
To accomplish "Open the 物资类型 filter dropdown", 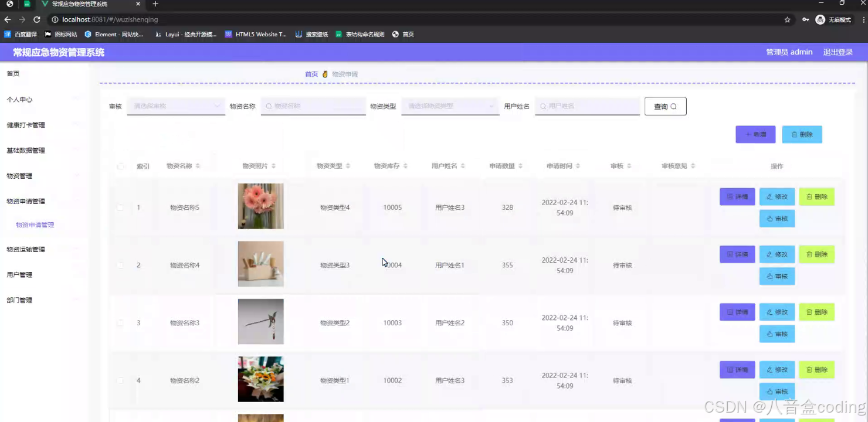I will pyautogui.click(x=450, y=106).
